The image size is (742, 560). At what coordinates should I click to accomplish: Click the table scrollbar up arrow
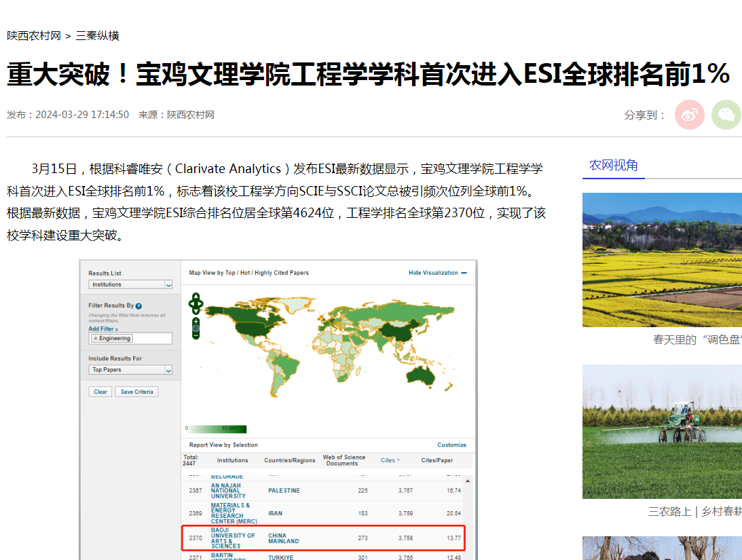click(x=467, y=481)
